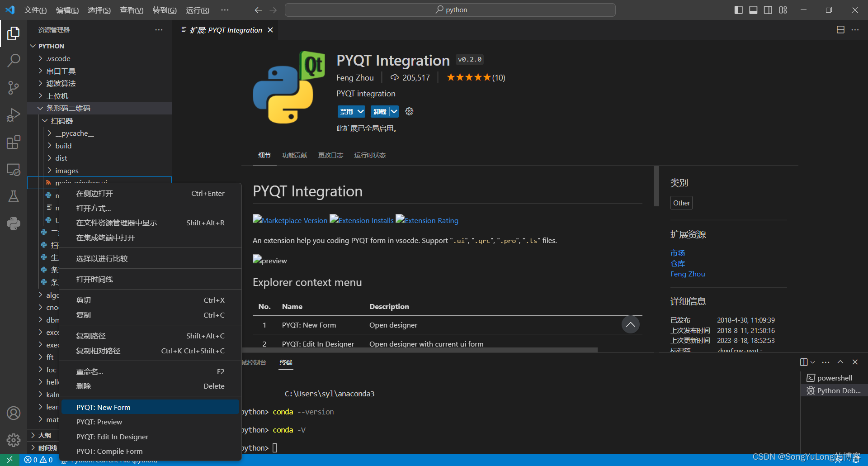Viewport: 868px width, 466px height.
Task: Select the Python Deb... terminal entry
Action: pos(834,390)
